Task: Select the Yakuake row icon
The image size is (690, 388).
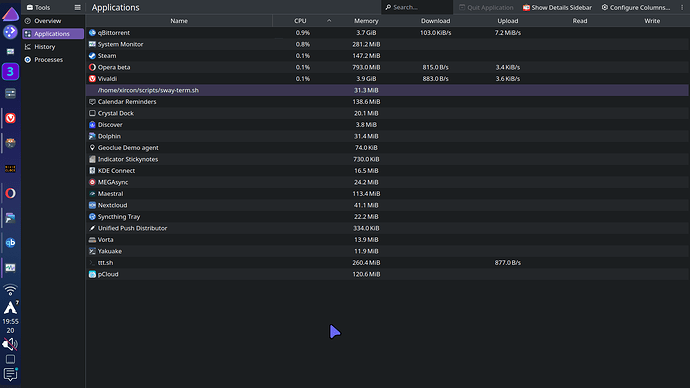Action: (x=92, y=251)
